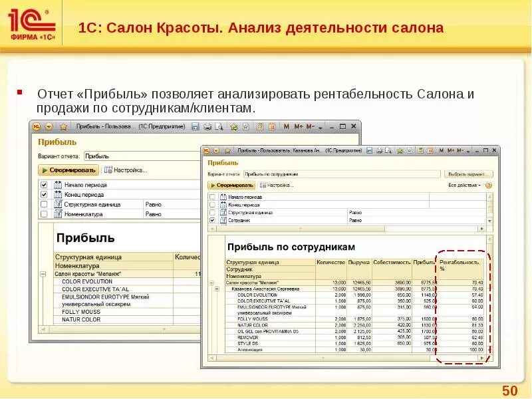The width and height of the screenshot is (532, 399).
Task: Click the table's horizontal scrollbar right arrow
Action: (481, 357)
